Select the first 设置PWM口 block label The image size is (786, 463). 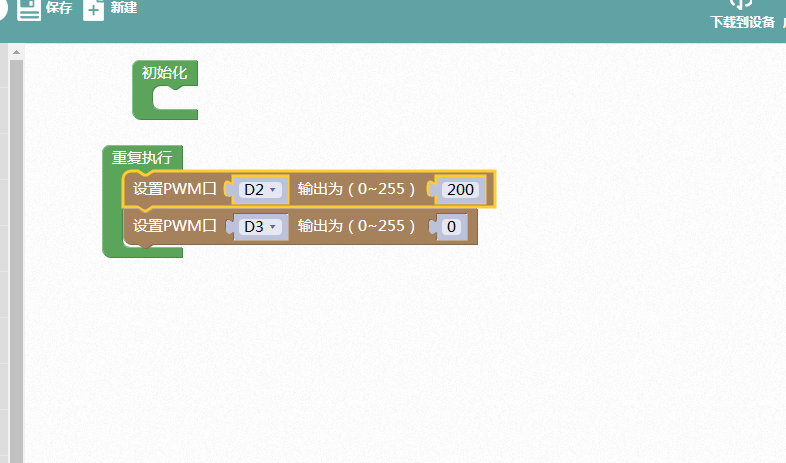[175, 189]
